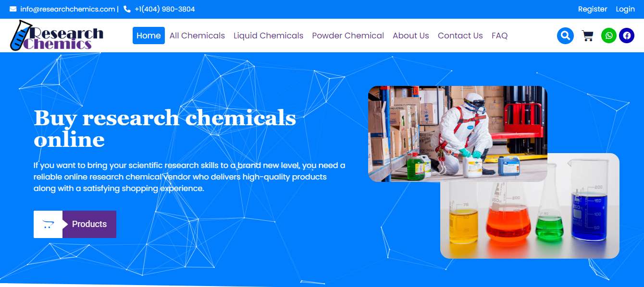Open the FAQ menu link

pos(500,36)
